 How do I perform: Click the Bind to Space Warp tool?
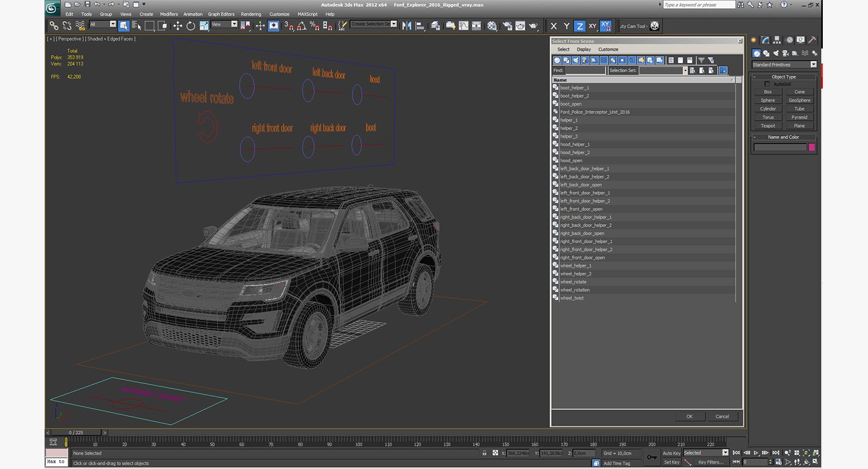tap(80, 26)
